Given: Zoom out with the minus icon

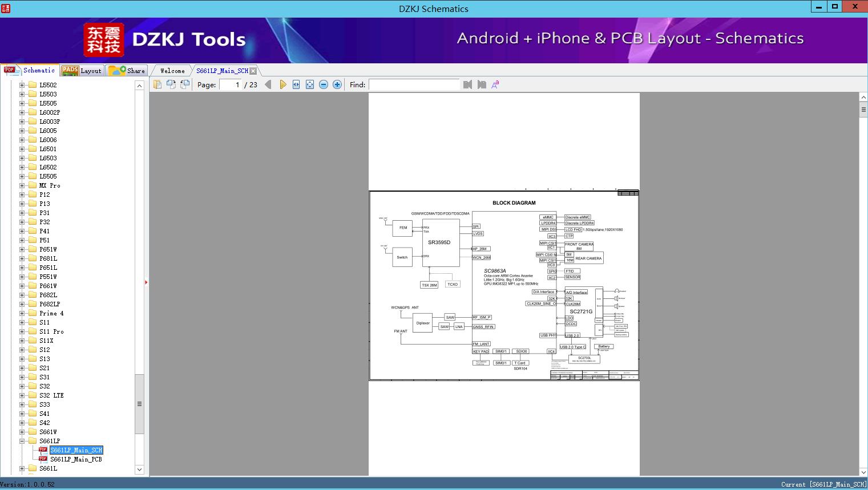Looking at the screenshot, I should click(324, 84).
